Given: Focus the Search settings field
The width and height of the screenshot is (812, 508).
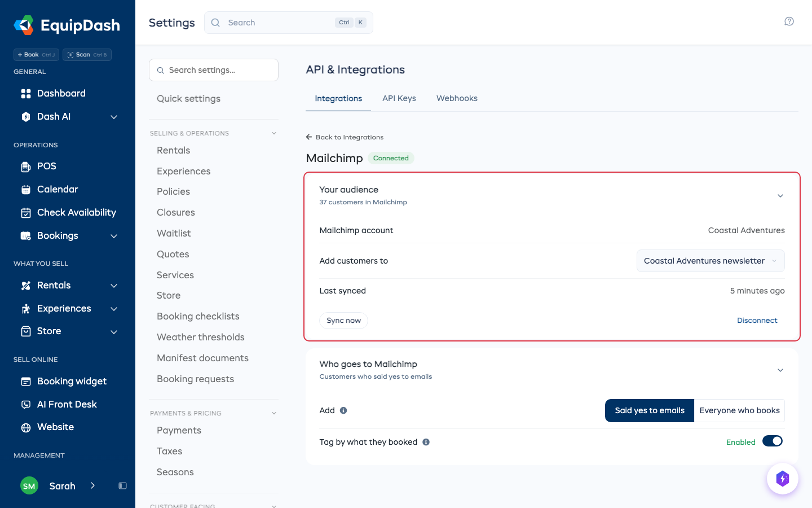Looking at the screenshot, I should click(214, 70).
